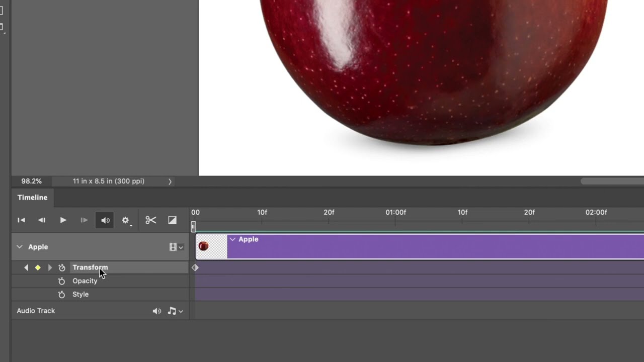Go to first frame in Timeline

[21, 220]
